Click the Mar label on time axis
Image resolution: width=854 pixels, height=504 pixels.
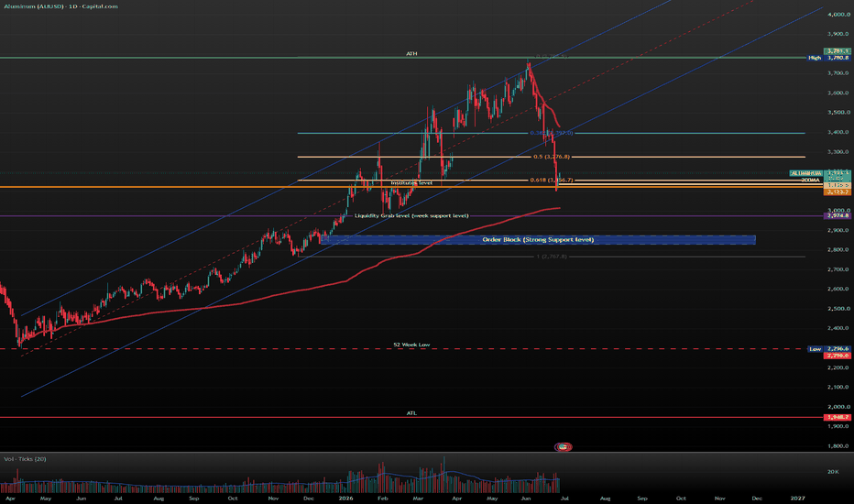[x=418, y=498]
